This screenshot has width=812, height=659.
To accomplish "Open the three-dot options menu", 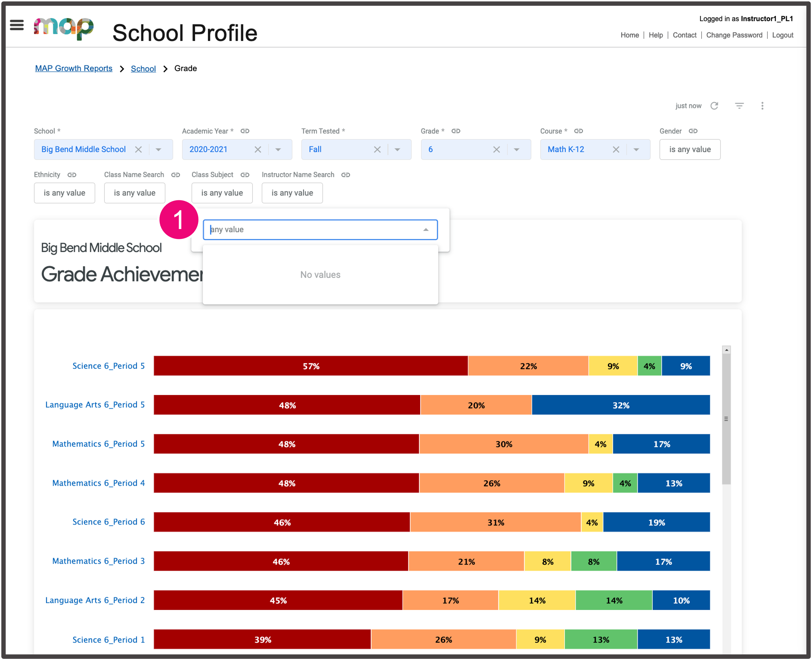I will (x=762, y=106).
